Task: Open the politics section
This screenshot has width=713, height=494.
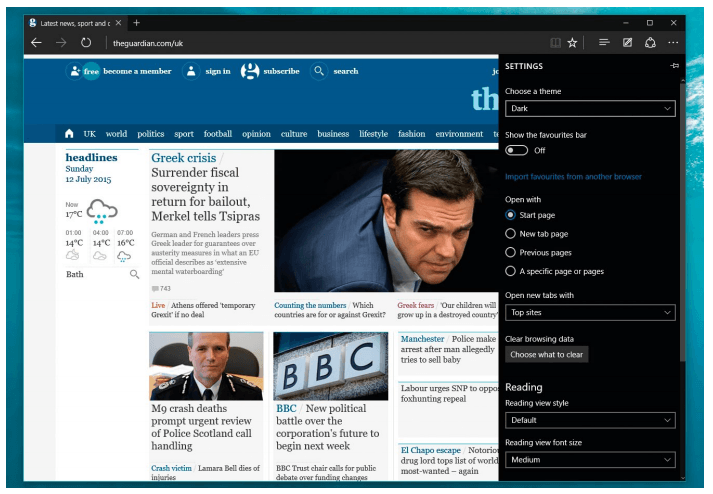Action: click(151, 134)
